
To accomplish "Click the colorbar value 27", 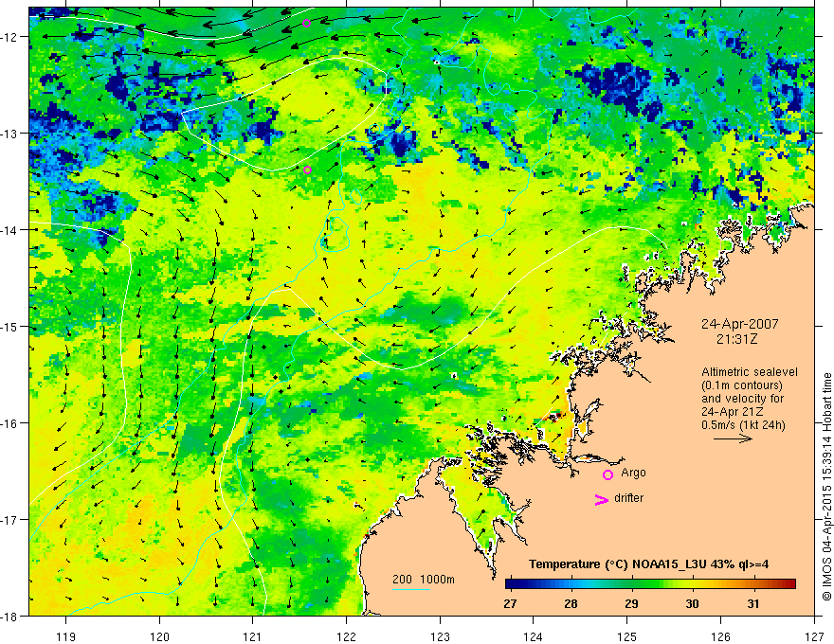I will point(510,604).
